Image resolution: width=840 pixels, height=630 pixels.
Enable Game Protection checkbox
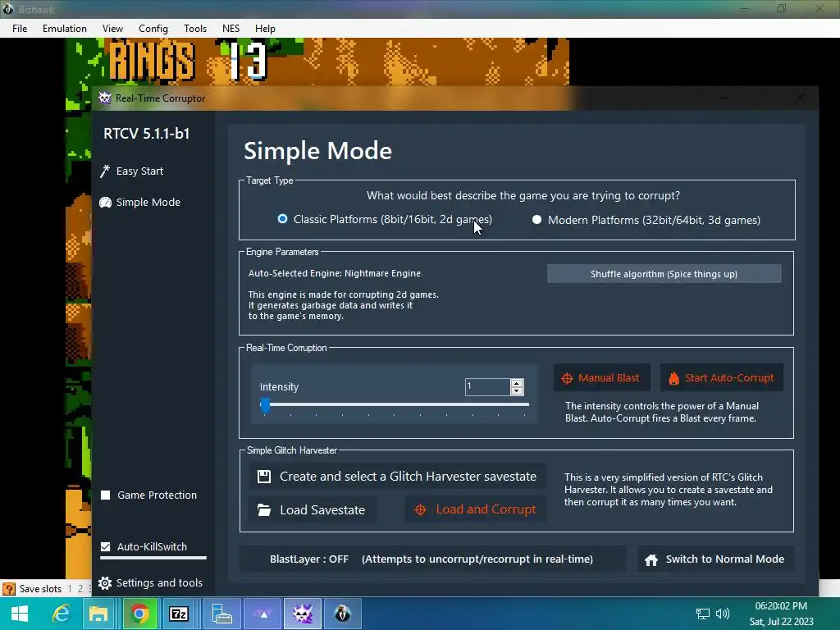tap(106, 495)
